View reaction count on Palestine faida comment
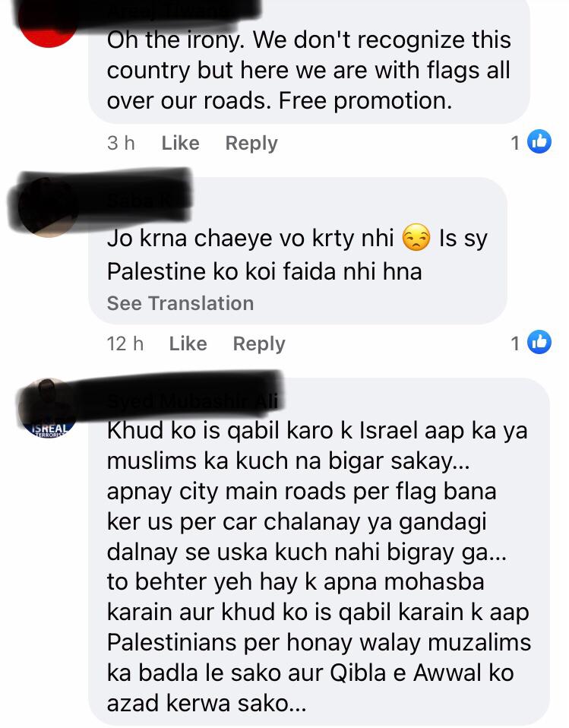 coord(515,343)
